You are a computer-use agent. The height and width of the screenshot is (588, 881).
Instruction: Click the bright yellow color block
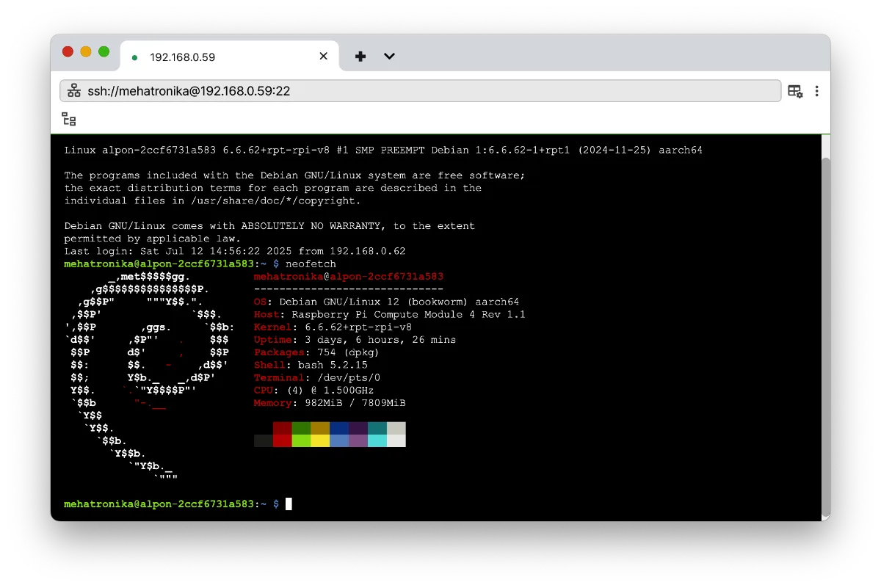(320, 440)
